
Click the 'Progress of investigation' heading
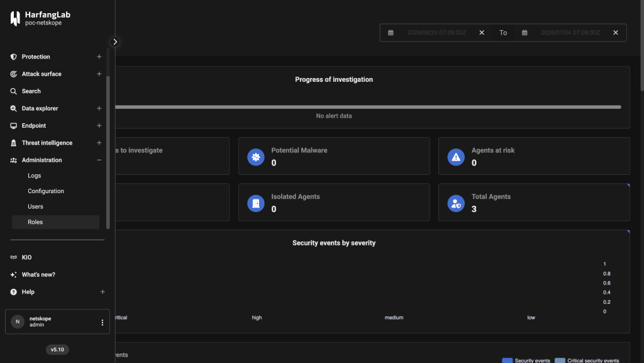334,80
